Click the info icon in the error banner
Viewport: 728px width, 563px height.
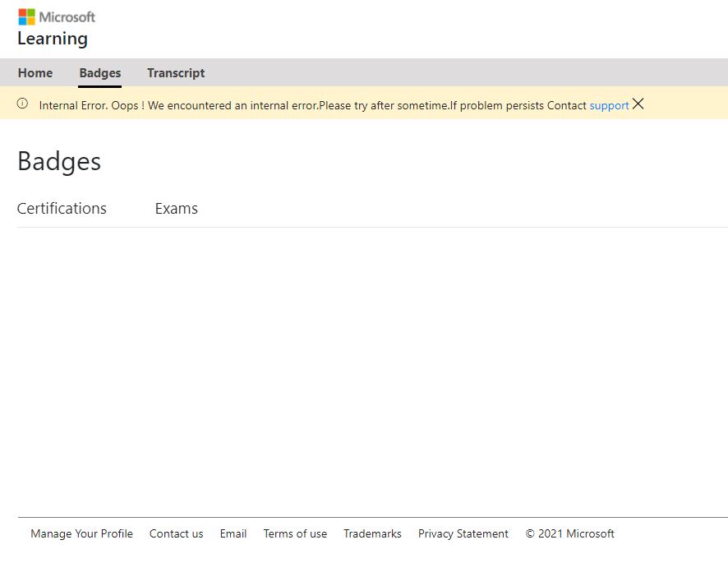pos(21,105)
